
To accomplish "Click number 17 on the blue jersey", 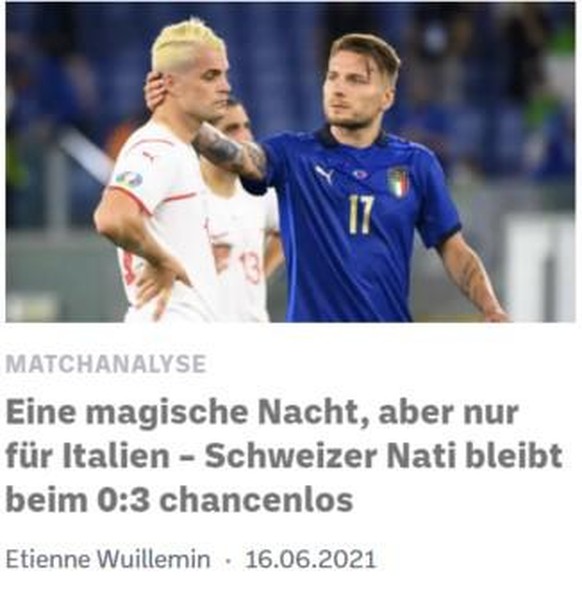I will pos(361,215).
